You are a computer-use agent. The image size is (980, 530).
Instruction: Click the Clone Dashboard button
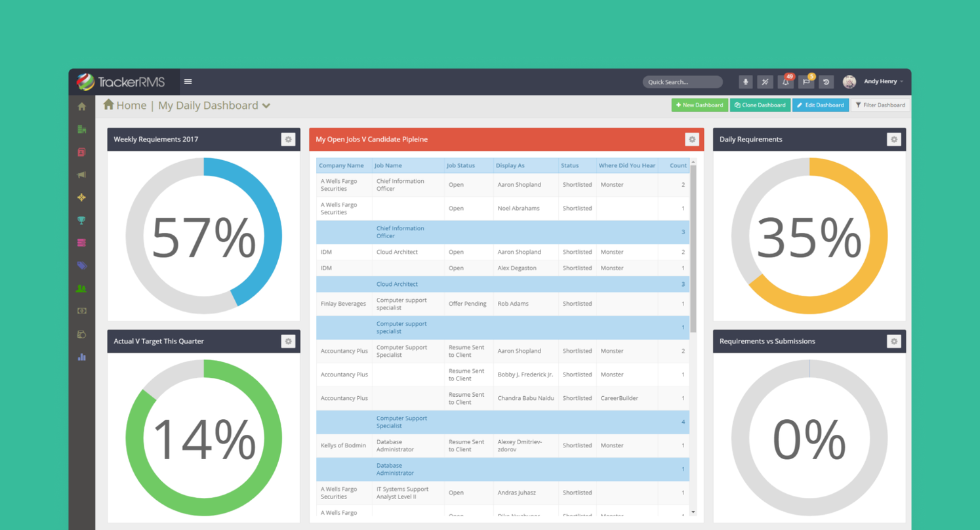pos(760,105)
